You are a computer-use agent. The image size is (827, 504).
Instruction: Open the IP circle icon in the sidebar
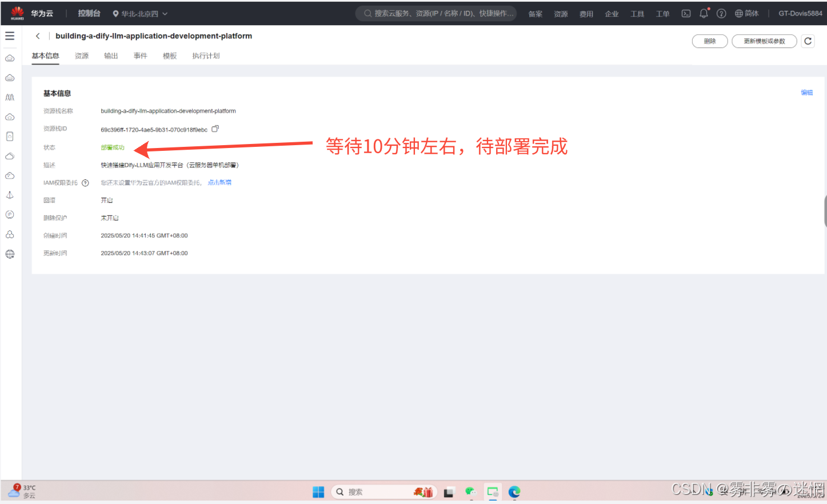coord(10,215)
